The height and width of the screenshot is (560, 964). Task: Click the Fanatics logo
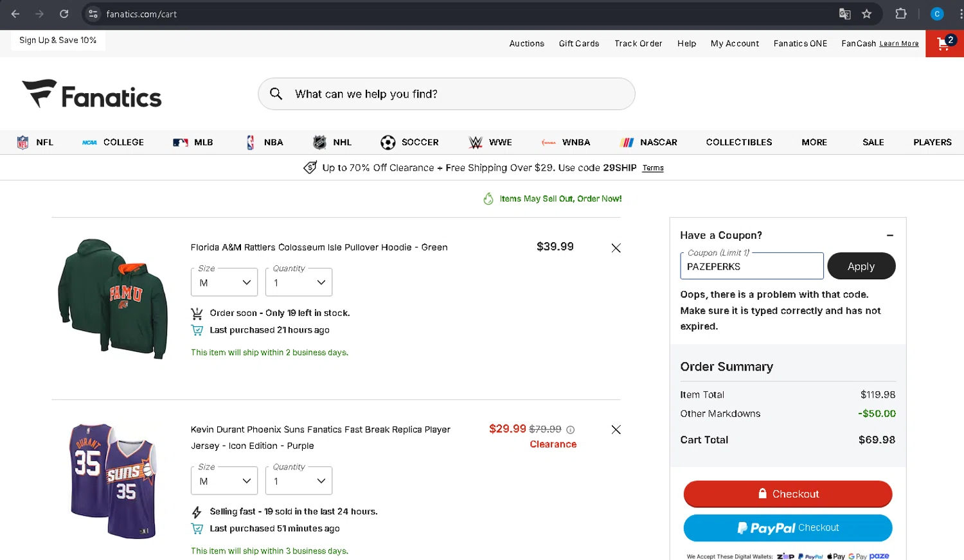pos(92,94)
